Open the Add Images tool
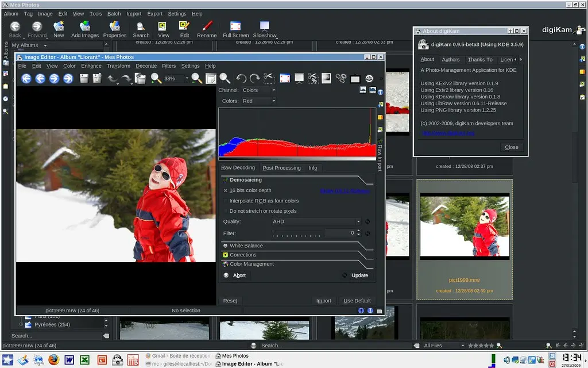Screen dimensions: 588x368 pos(85,27)
